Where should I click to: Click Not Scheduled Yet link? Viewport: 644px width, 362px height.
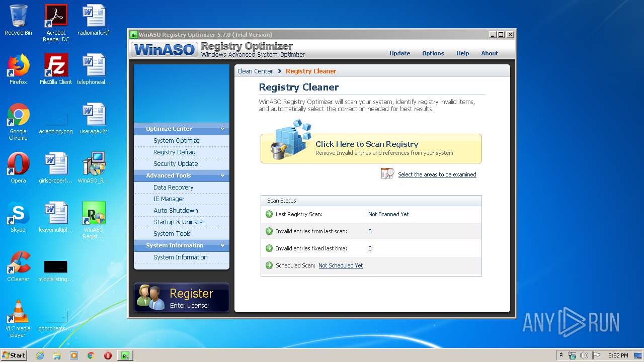341,265
